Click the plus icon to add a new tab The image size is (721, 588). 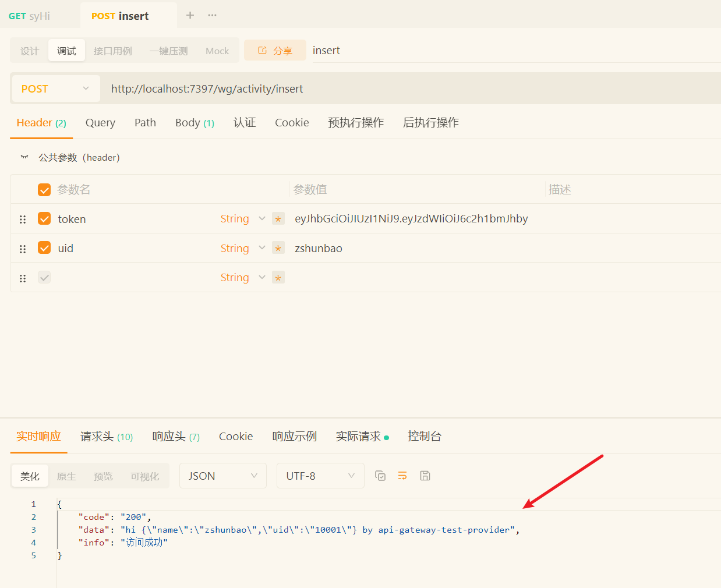point(190,15)
